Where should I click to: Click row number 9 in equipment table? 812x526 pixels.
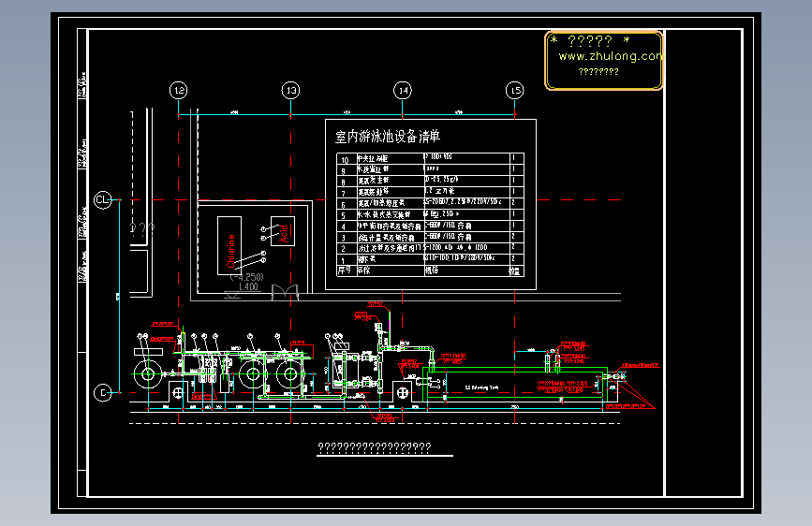tap(344, 171)
